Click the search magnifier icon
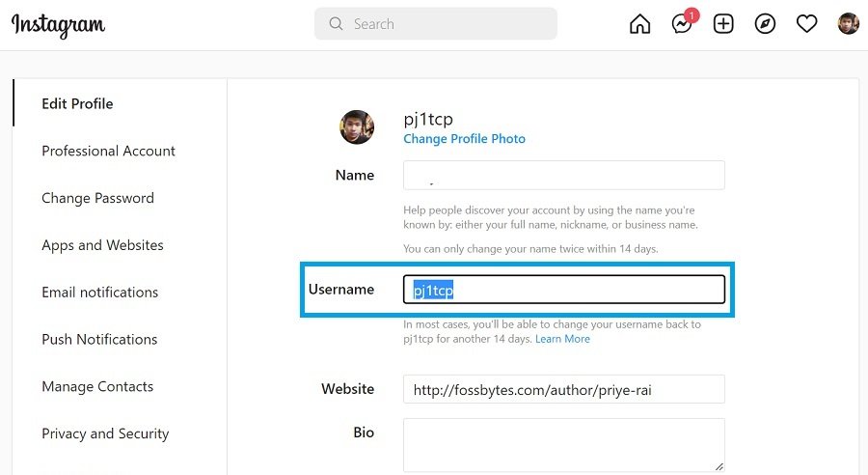868x475 pixels. (x=336, y=24)
